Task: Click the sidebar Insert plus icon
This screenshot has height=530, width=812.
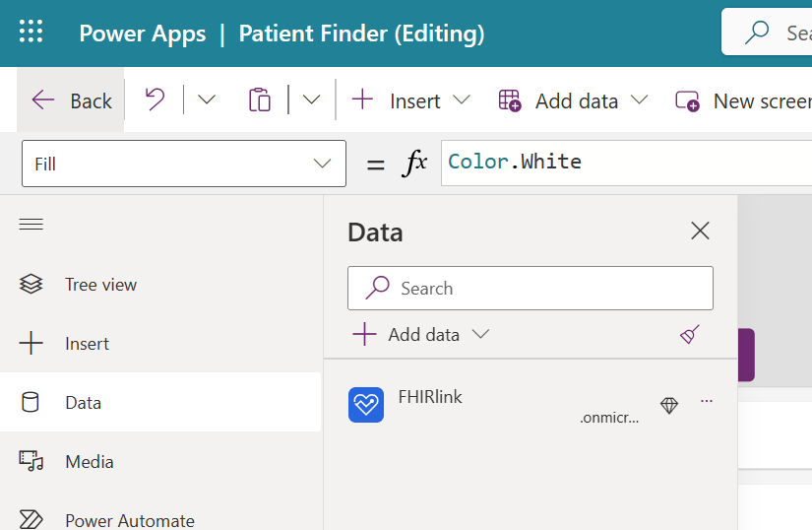Action: click(31, 343)
